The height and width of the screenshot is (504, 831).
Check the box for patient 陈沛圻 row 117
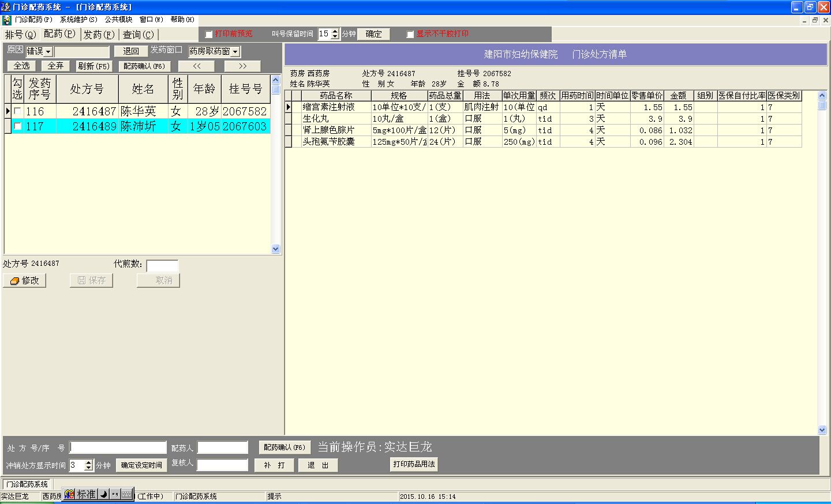18,126
